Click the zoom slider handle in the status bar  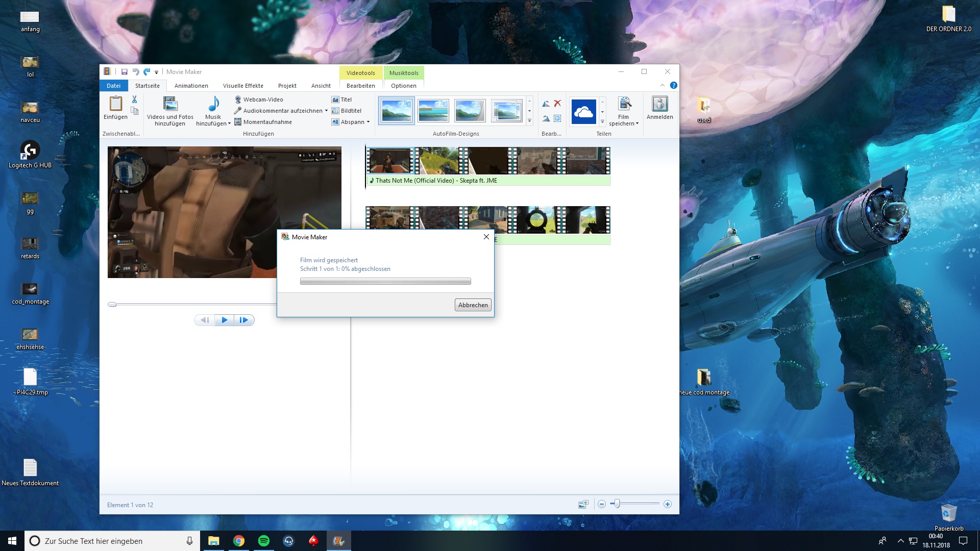(617, 504)
